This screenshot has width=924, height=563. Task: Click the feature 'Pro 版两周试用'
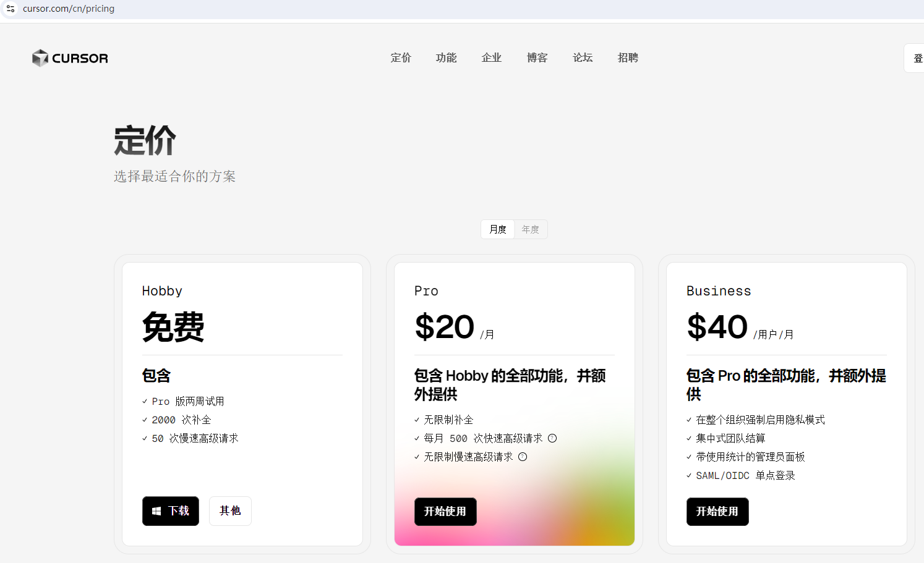pos(188,401)
